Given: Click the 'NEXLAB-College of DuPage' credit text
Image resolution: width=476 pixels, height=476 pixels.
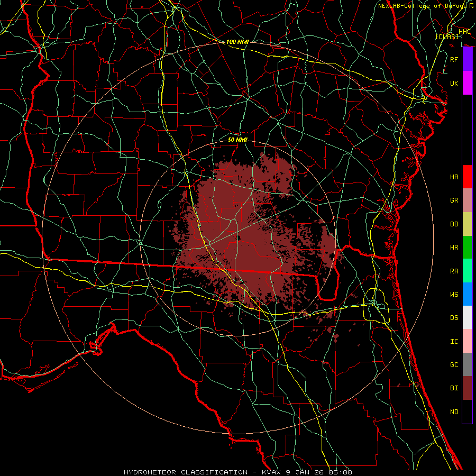Looking at the screenshot, I should tap(424, 6).
